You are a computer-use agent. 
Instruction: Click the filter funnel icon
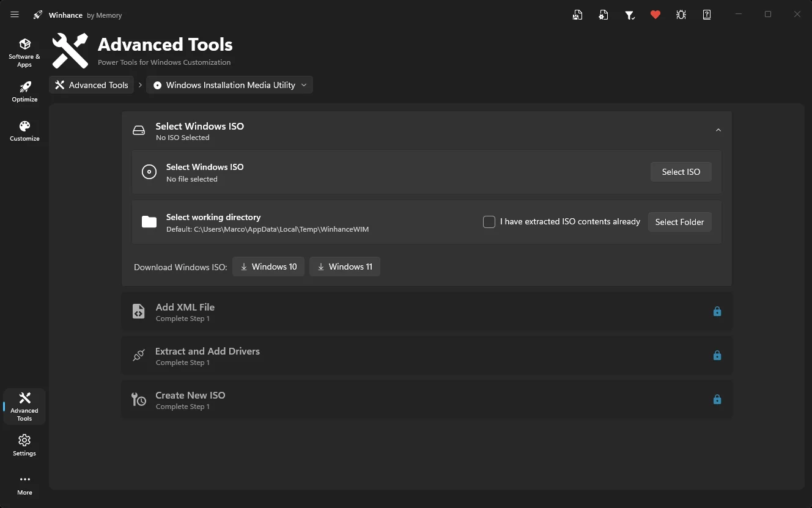click(630, 15)
